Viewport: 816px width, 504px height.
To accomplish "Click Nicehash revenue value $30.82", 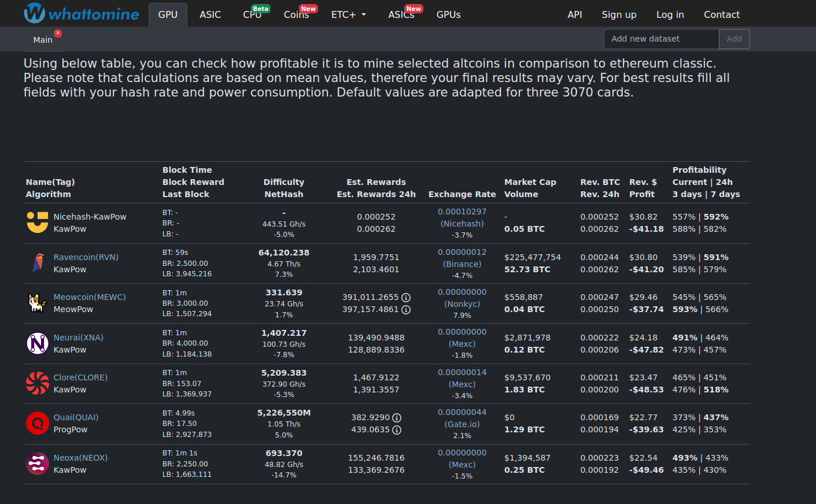I will coord(643,217).
